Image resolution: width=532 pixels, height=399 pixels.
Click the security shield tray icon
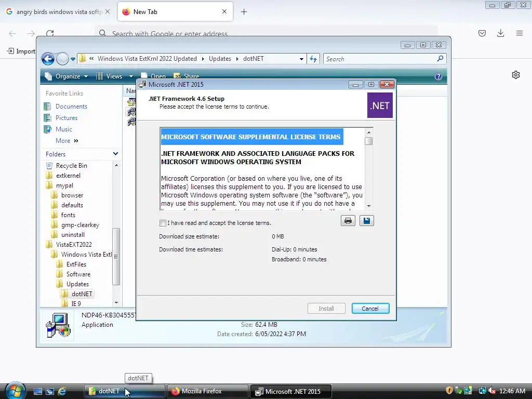click(x=449, y=391)
